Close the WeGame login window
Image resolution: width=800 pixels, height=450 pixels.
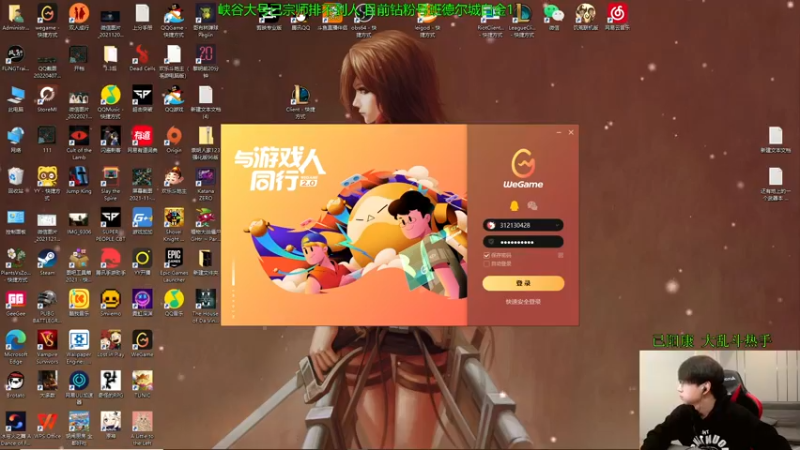571,132
